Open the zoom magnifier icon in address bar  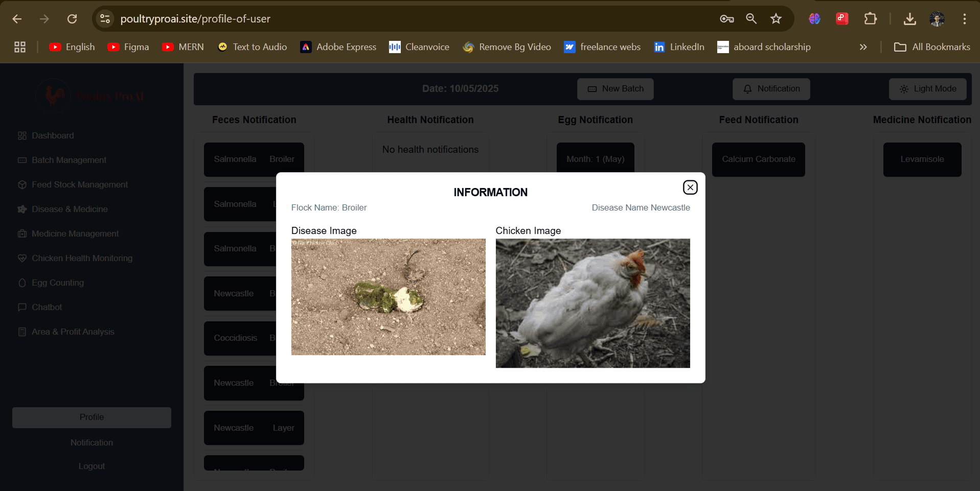pyautogui.click(x=751, y=19)
